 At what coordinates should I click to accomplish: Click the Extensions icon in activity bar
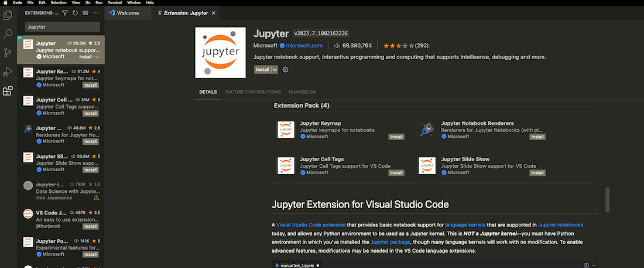pos(8,91)
